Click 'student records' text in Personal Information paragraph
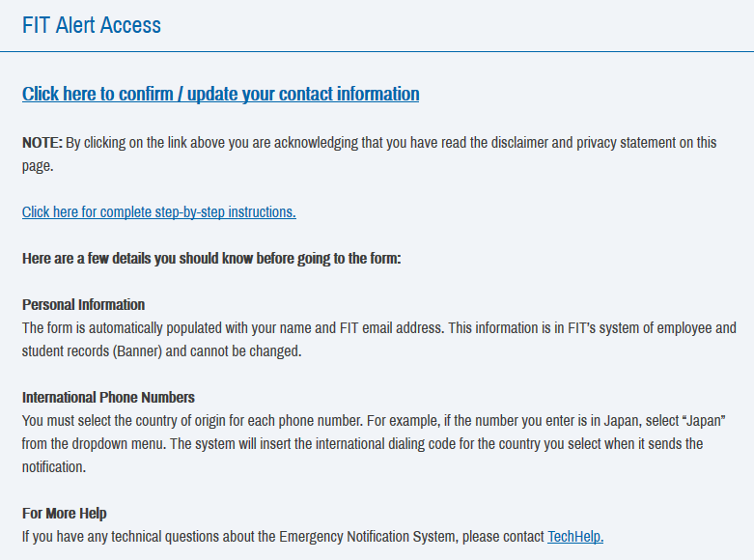Screen dimensions: 754x560 tap(66, 351)
